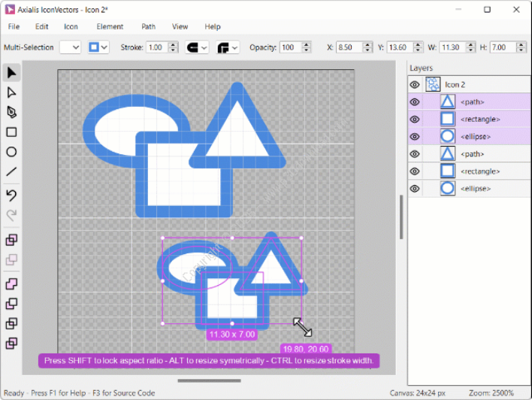Screen dimensions: 532x400
Task: Increase the stroke width with the up spinner
Action: (174, 44)
